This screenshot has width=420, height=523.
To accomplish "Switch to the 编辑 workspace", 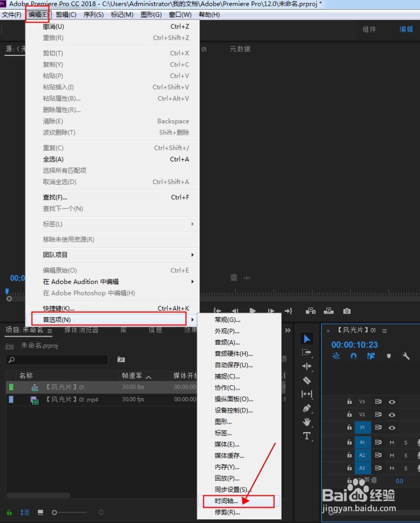I will 406,29.
